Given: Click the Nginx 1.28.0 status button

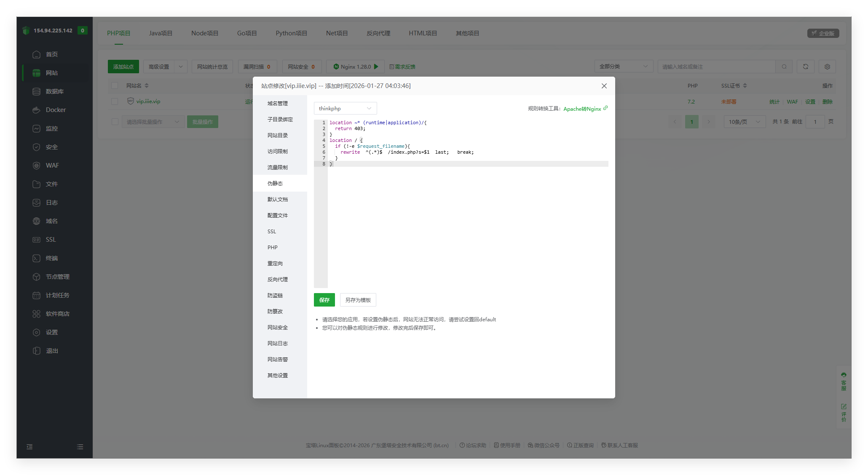Looking at the screenshot, I should coord(355,67).
